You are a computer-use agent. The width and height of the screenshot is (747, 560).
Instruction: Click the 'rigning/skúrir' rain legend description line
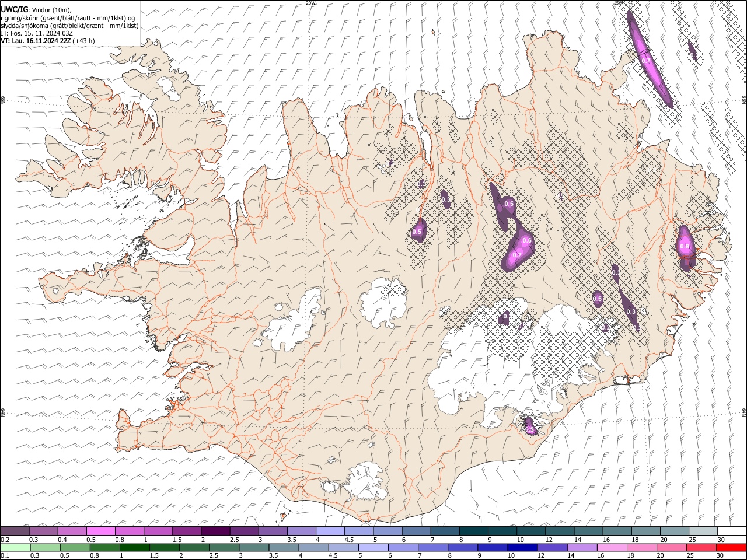tap(68, 18)
